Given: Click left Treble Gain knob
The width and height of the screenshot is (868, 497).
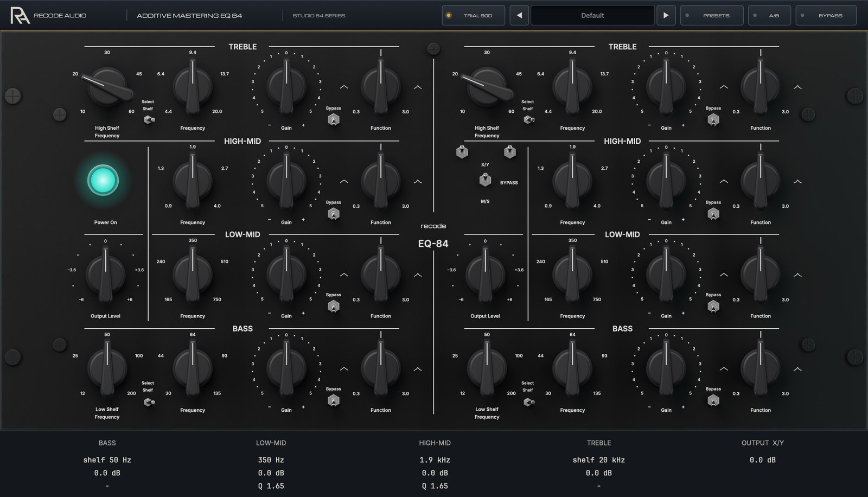Looking at the screenshot, I should click(x=286, y=86).
